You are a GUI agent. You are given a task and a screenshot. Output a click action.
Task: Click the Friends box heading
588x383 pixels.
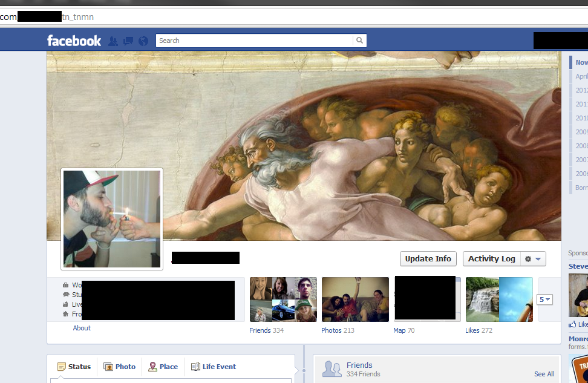click(x=359, y=365)
